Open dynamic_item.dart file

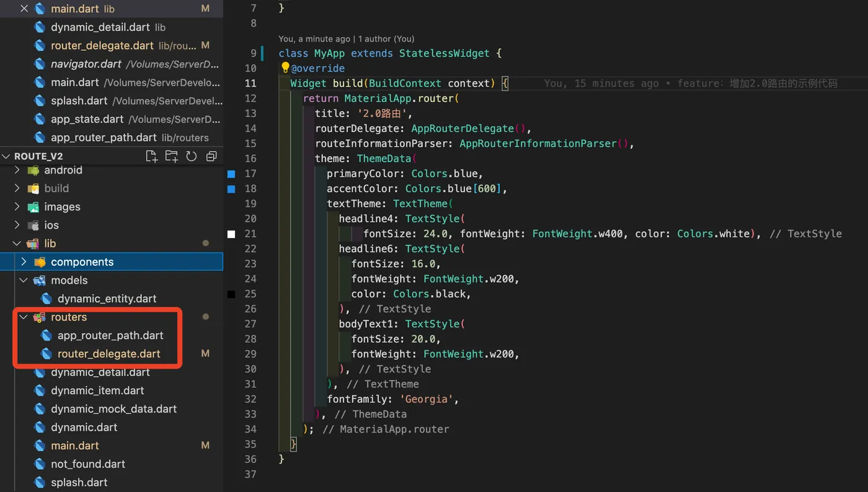tap(97, 390)
